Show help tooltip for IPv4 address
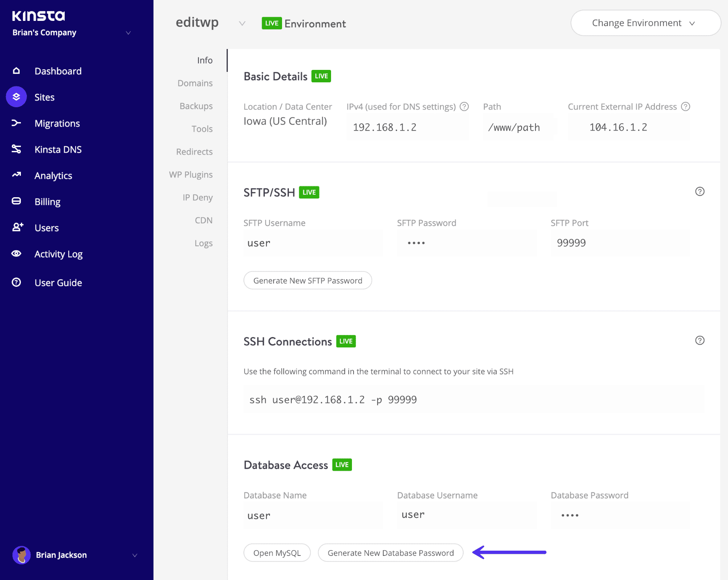The image size is (728, 580). (x=464, y=106)
